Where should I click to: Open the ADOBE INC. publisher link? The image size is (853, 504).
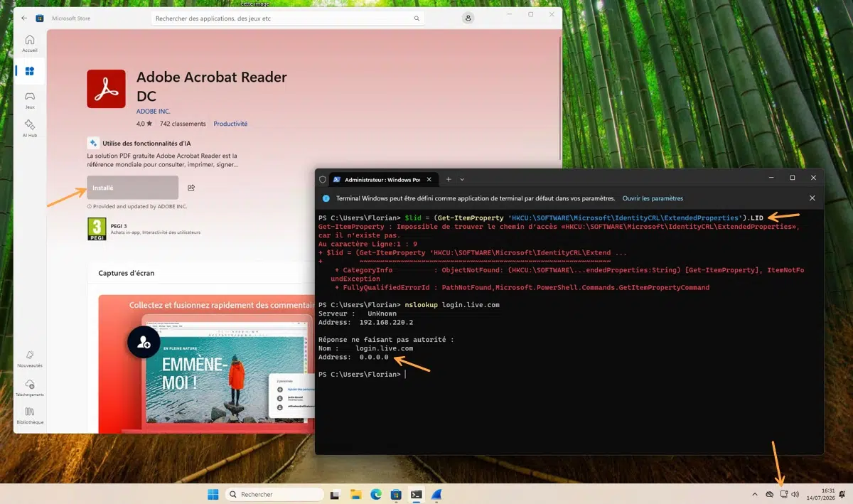[x=154, y=112]
